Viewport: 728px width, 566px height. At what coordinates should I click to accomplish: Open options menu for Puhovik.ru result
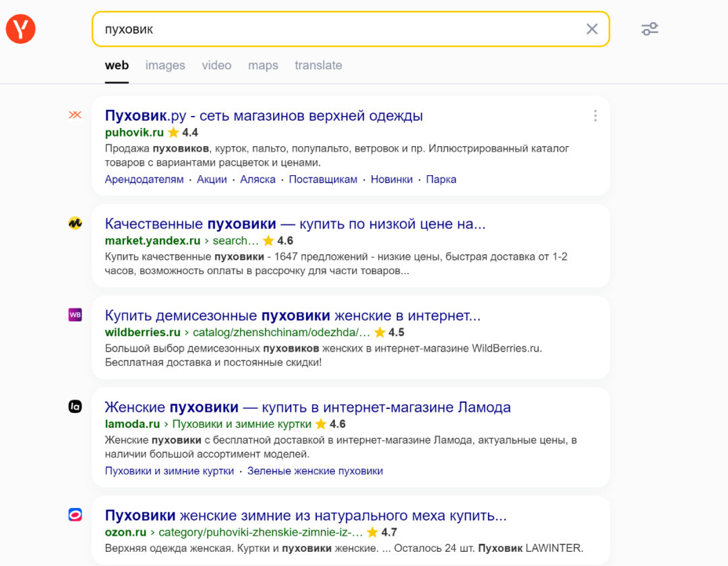tap(595, 116)
